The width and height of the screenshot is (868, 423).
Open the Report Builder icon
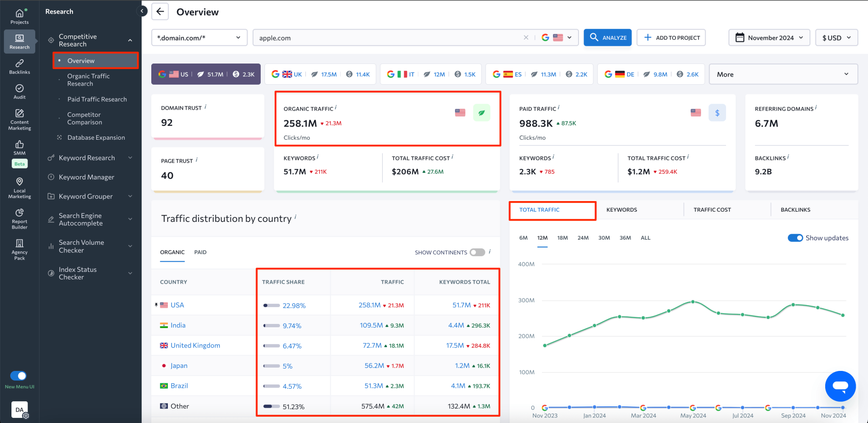point(19,218)
